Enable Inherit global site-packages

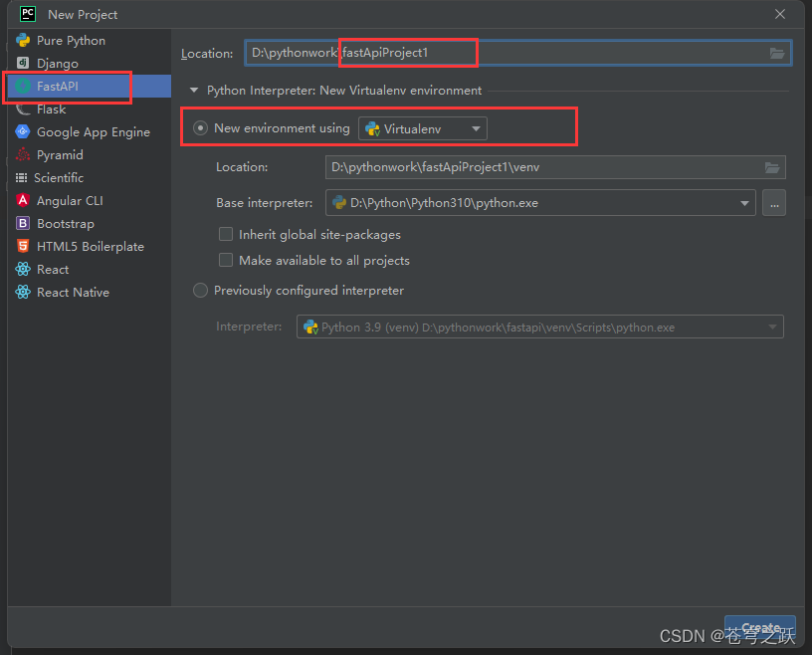(x=226, y=234)
